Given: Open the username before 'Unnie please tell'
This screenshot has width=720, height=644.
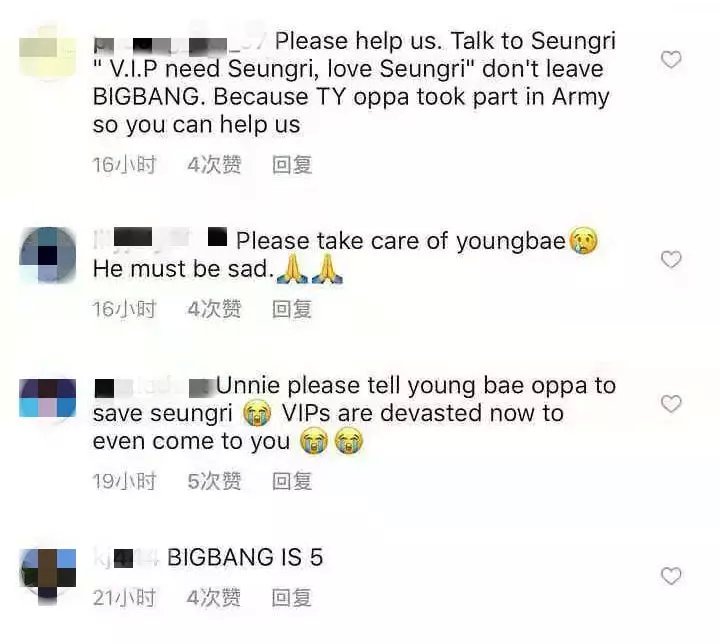Looking at the screenshot, I should coord(155,388).
